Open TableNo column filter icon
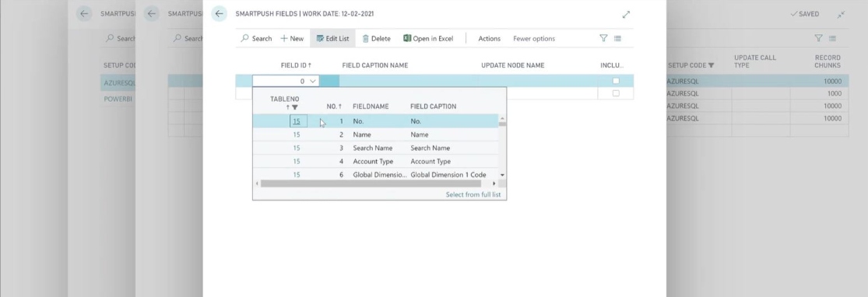 point(295,107)
